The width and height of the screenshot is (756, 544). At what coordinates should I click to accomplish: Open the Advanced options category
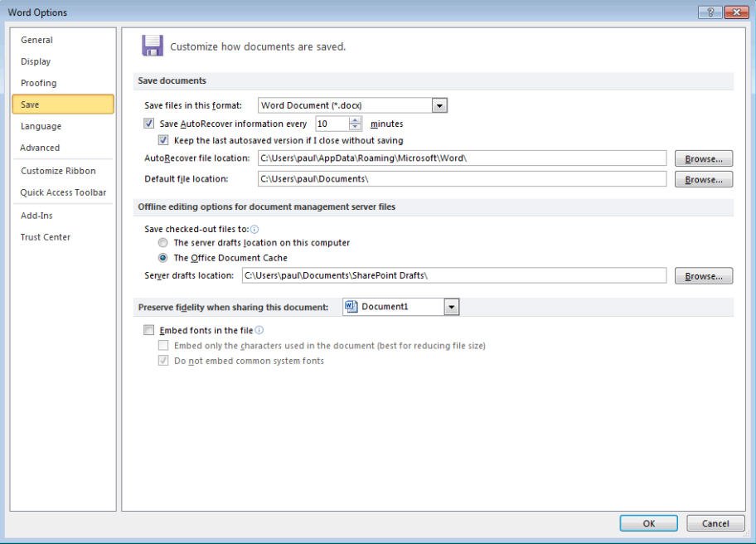tap(63, 148)
